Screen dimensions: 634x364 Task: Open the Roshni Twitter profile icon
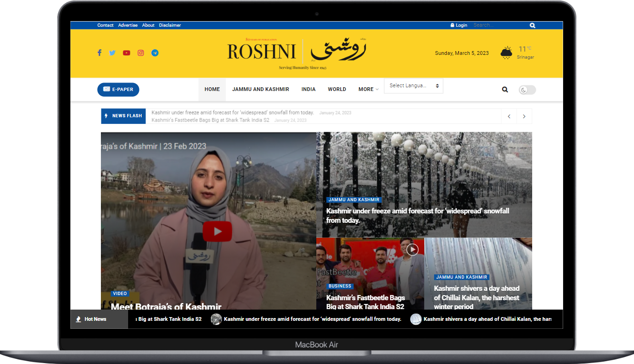(112, 53)
